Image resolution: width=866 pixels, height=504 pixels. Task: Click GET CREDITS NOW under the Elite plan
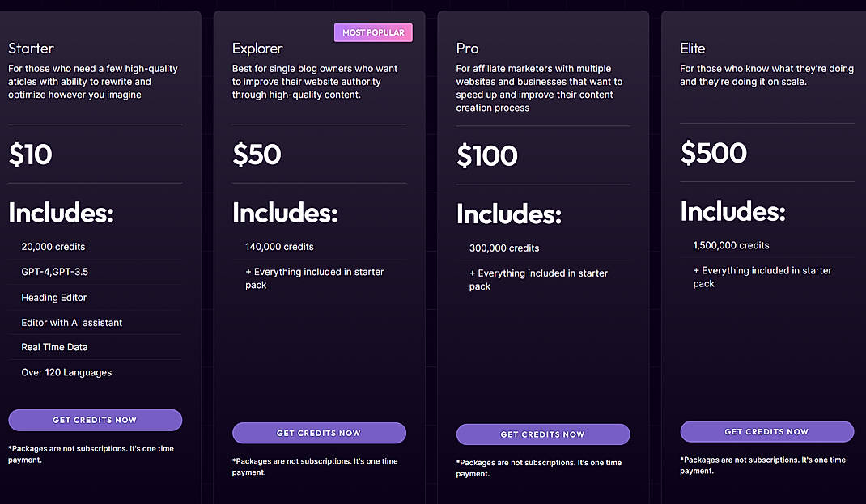[766, 431]
